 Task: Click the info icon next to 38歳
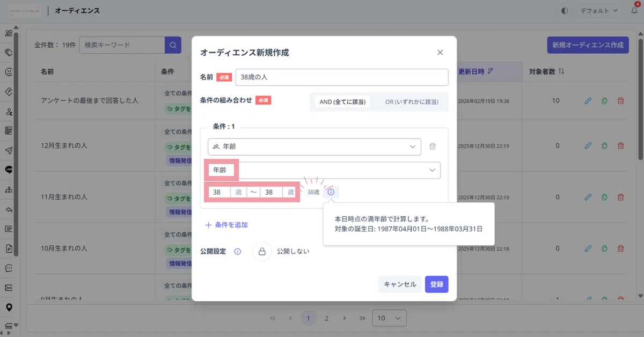point(331,192)
